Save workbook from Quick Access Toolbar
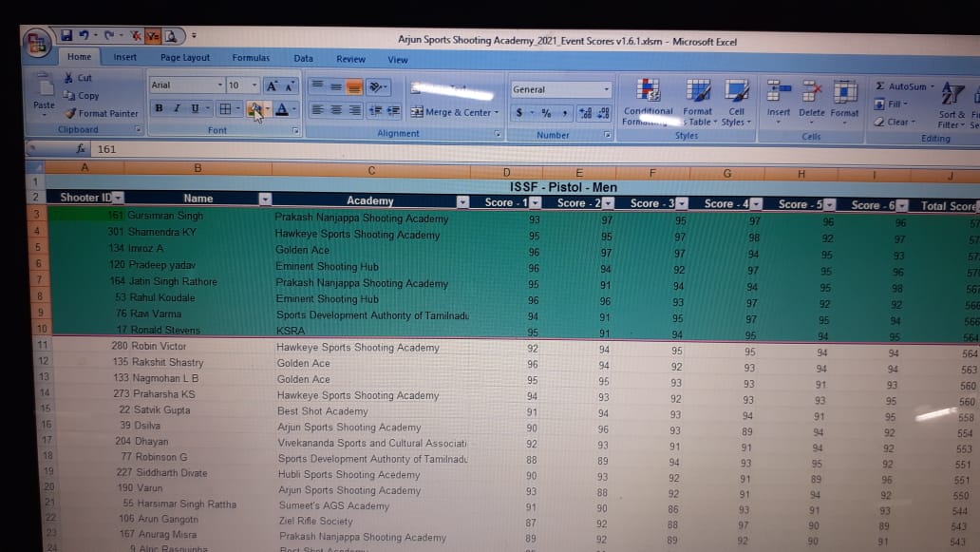This screenshot has height=552, width=980. 66,36
